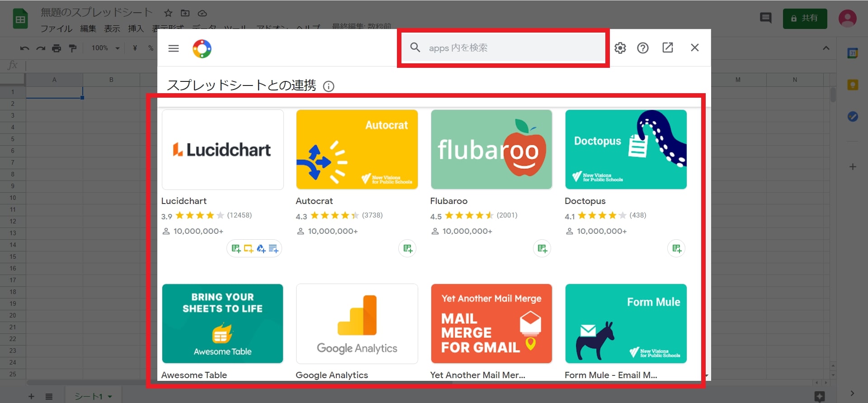
Task: Click the move to folder icon
Action: [x=185, y=13]
